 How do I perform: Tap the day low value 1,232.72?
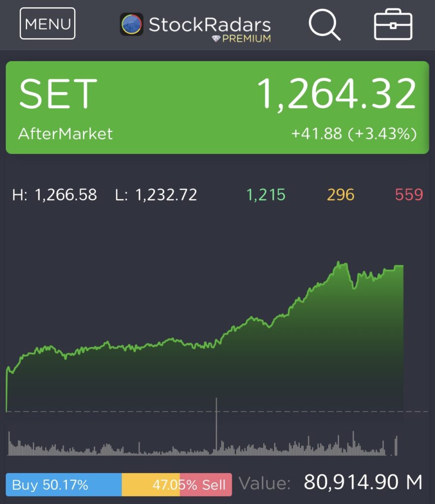(x=166, y=195)
